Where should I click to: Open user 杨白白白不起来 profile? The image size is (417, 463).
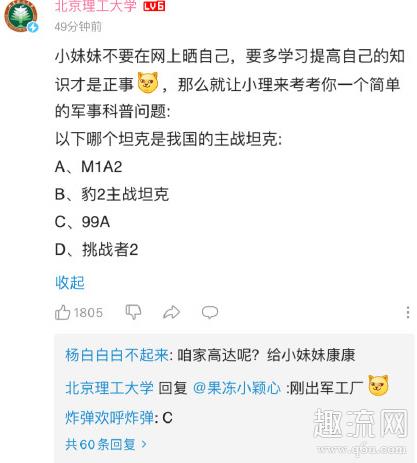[117, 355]
